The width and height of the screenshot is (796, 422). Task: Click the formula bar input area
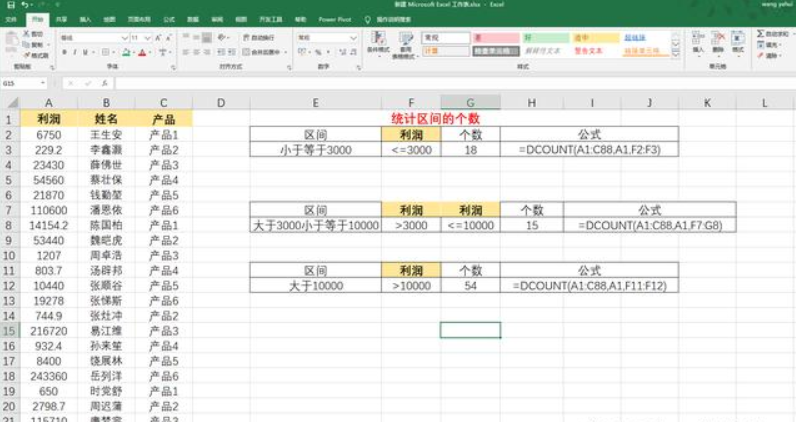tap(454, 83)
